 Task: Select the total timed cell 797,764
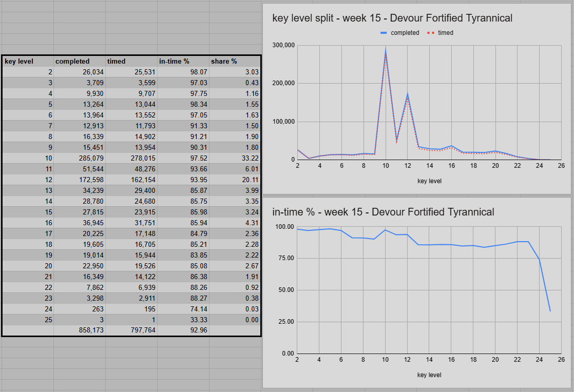132,330
